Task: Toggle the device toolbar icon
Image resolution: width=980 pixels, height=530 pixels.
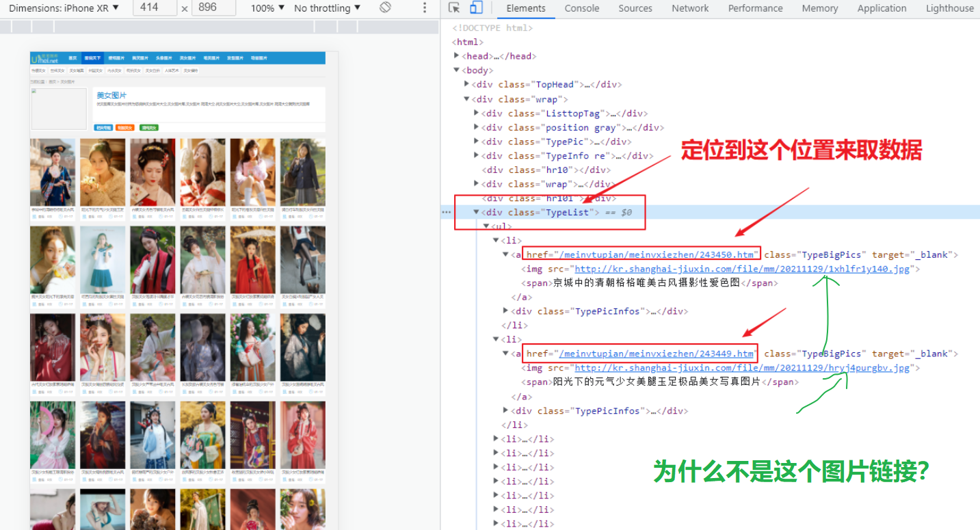Action: pos(476,8)
